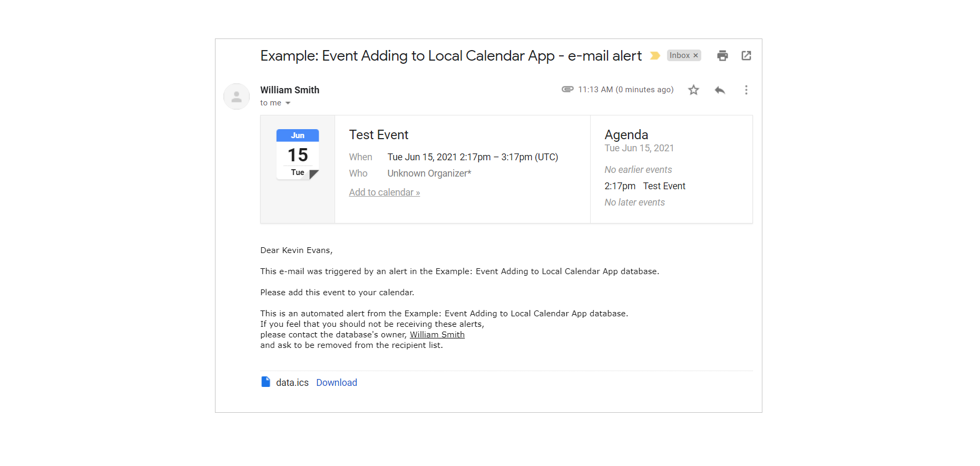Click the Jun 15 calendar date icon

coord(298,154)
